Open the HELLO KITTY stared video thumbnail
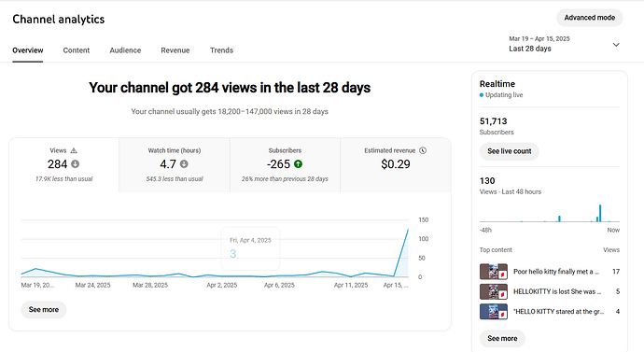 tap(494, 311)
